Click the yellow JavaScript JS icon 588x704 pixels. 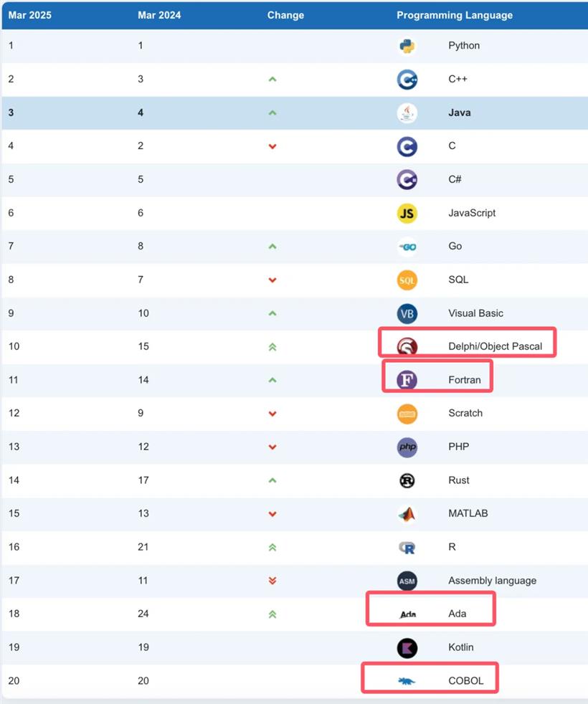point(407,213)
